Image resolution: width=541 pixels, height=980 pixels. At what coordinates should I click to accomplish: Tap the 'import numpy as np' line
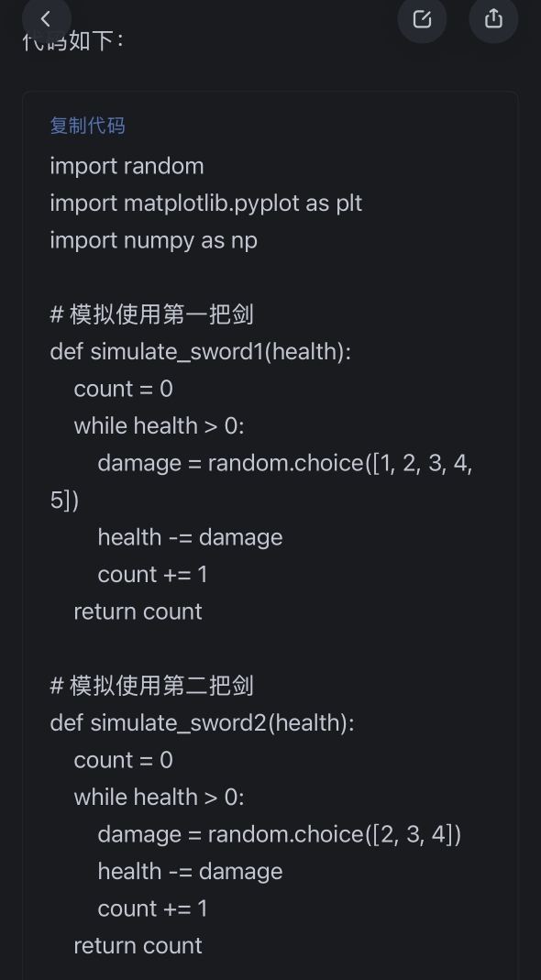153,240
